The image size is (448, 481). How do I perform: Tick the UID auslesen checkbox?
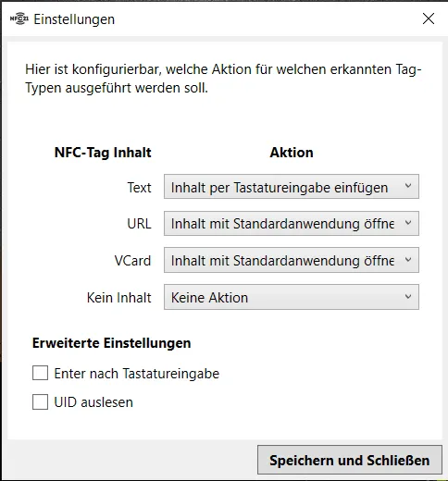click(40, 401)
